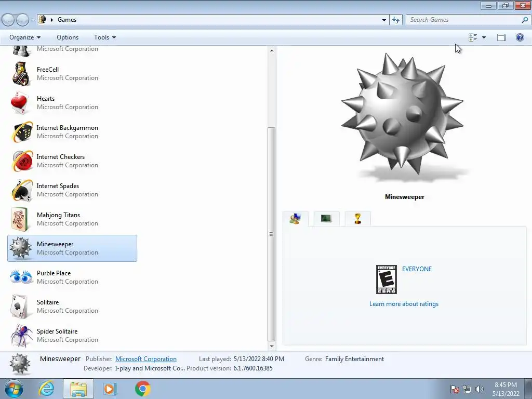Click the Last played date value
The image size is (532, 399).
(x=259, y=359)
